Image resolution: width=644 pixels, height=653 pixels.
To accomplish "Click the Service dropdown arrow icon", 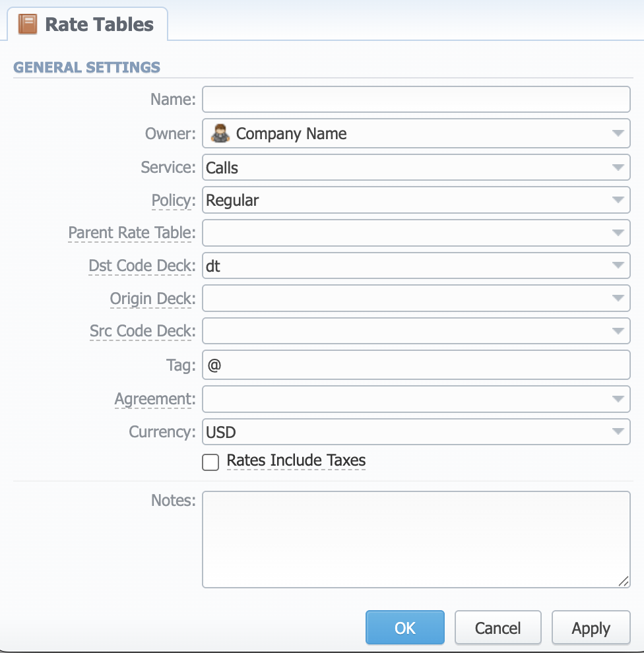I will tap(618, 167).
